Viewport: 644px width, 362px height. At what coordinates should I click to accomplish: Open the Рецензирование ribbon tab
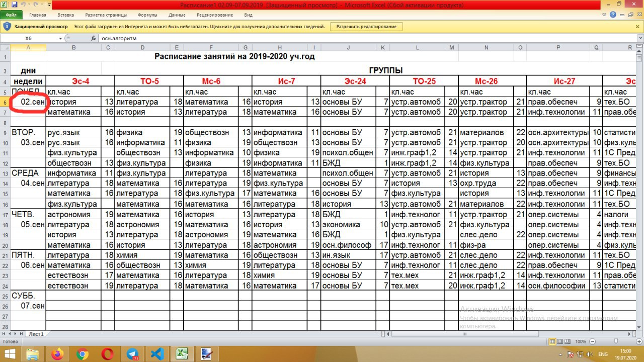click(215, 15)
